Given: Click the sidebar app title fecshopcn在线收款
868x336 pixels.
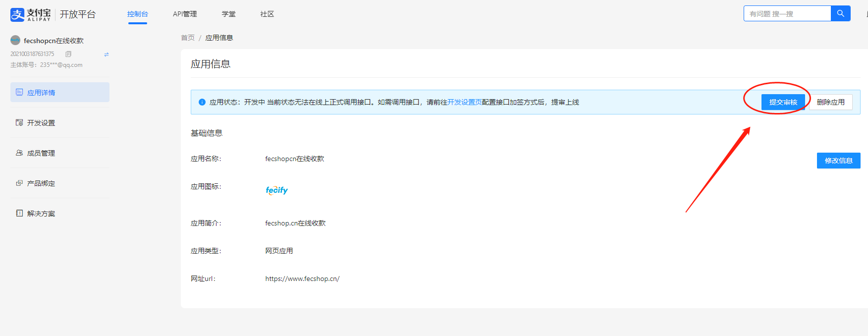Looking at the screenshot, I should (x=54, y=41).
